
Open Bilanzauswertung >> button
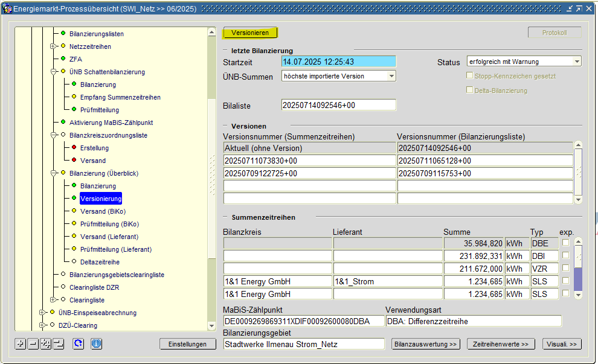[426, 344]
